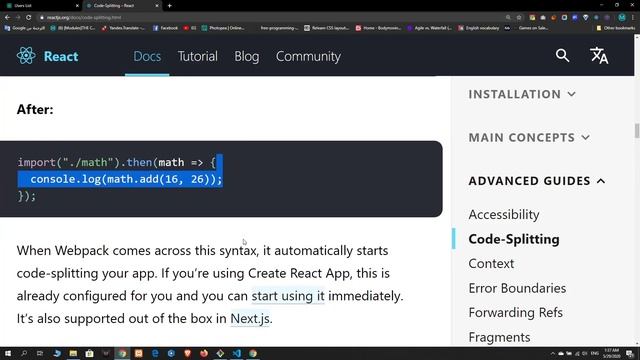Open Visual Studio Code from taskbar

pos(237,353)
